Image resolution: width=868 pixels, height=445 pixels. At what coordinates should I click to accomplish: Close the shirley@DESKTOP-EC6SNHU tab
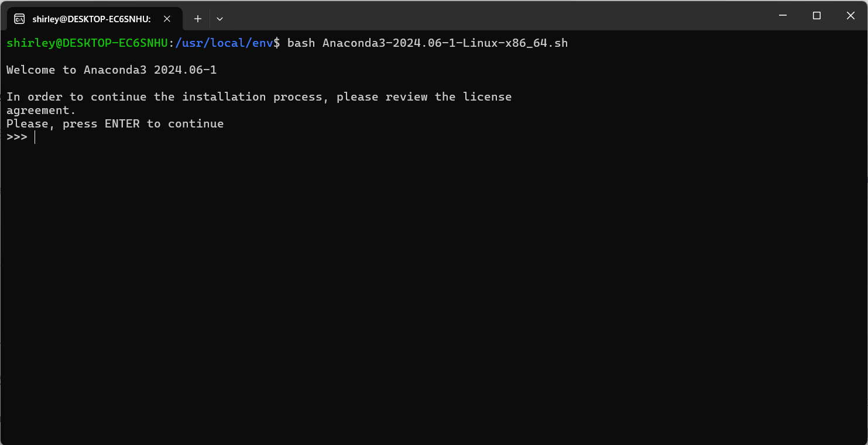167,18
